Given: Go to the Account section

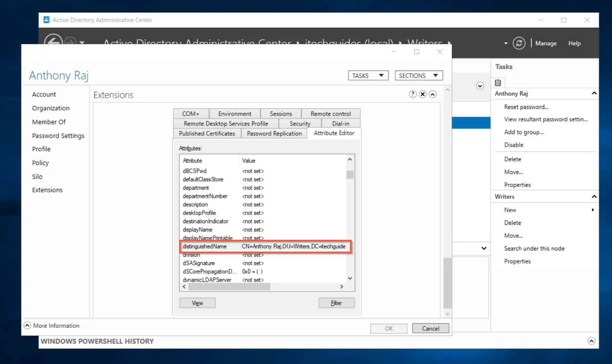Looking at the screenshot, I should coord(44,94).
